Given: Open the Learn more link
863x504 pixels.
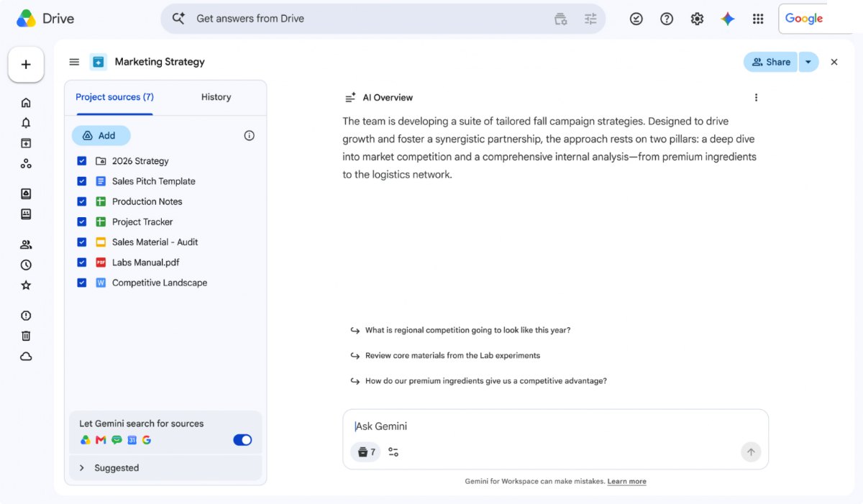Looking at the screenshot, I should coord(626,482).
